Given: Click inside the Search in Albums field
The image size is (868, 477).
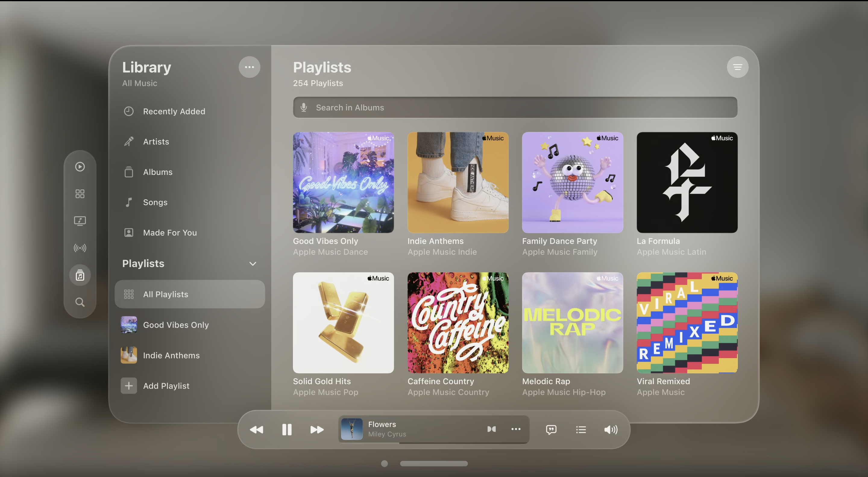Looking at the screenshot, I should pyautogui.click(x=515, y=108).
